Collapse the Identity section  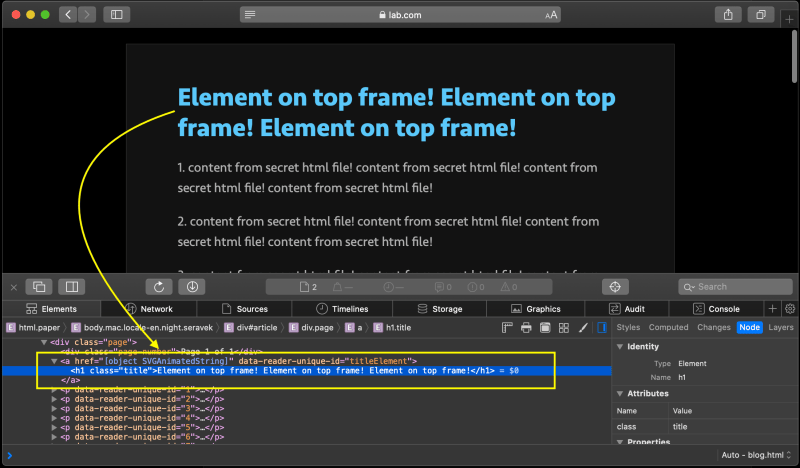tap(620, 347)
